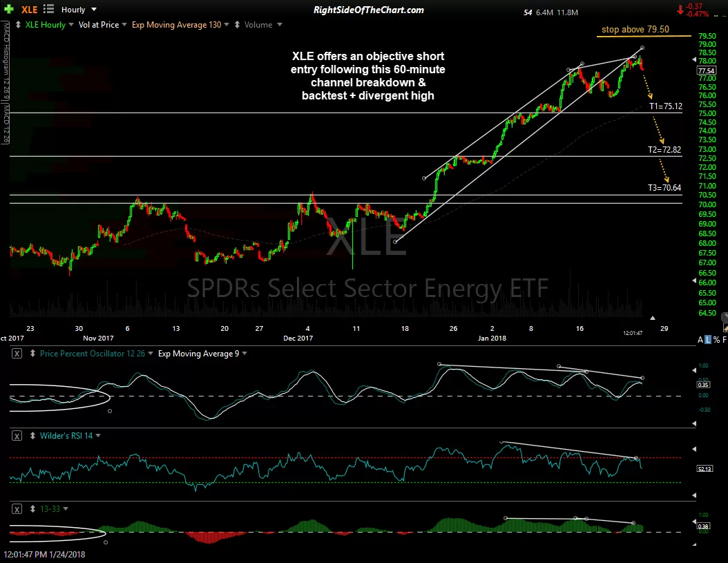The image size is (728, 563).
Task: Close the 13-33 indicator pane
Action: tap(17, 509)
